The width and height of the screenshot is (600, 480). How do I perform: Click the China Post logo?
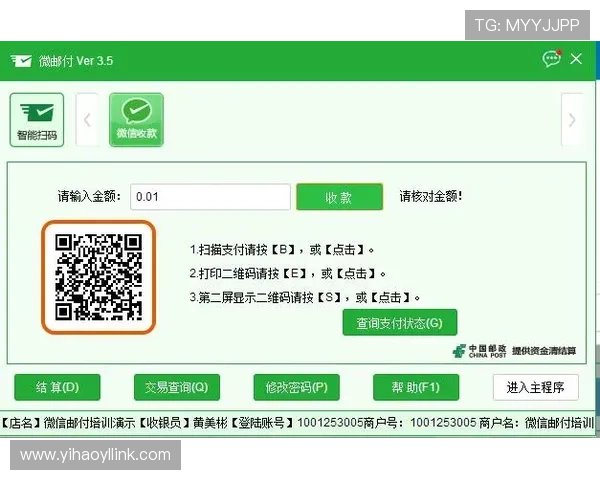[479, 351]
